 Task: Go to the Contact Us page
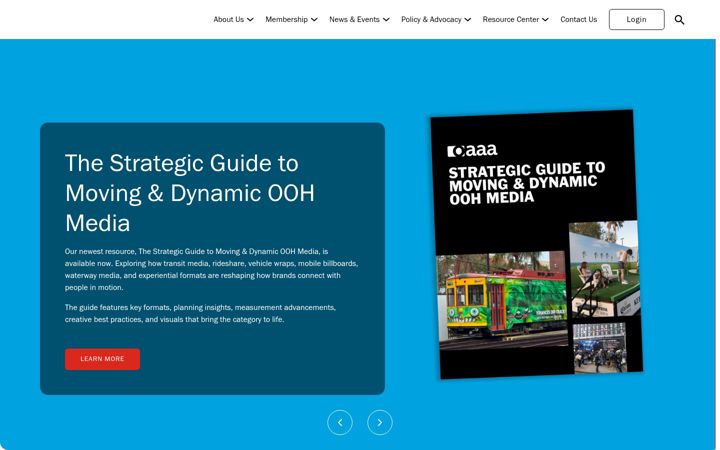[x=579, y=19]
